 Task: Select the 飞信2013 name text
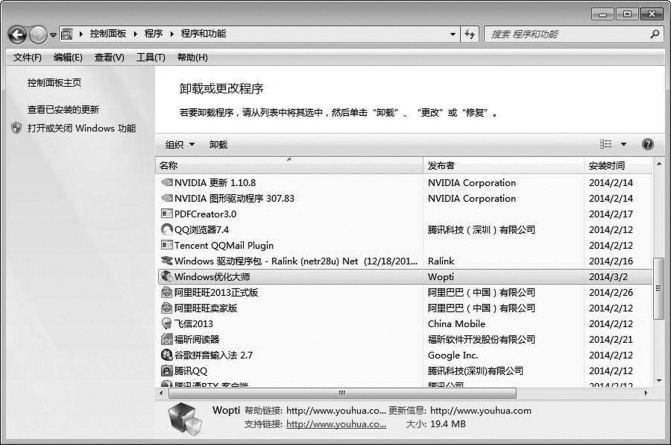click(x=193, y=324)
